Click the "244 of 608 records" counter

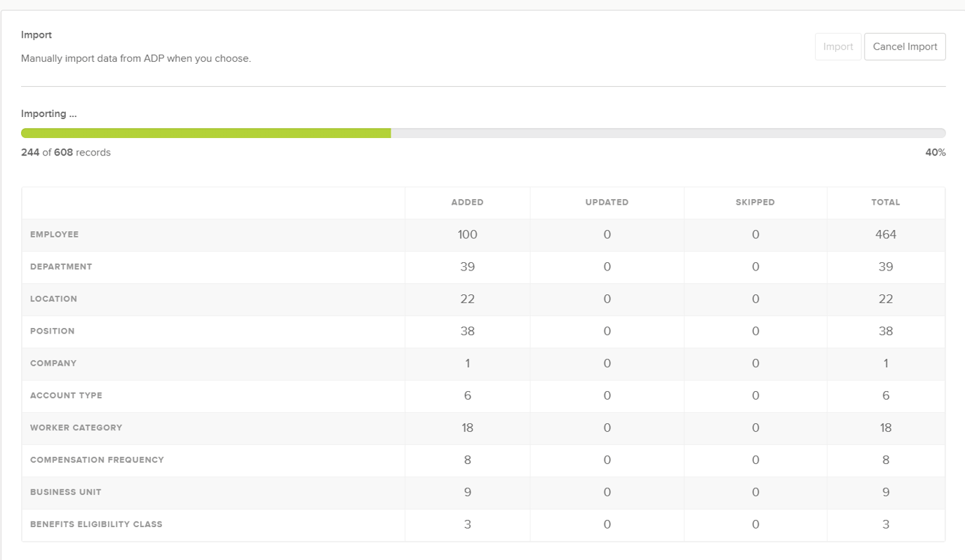click(66, 152)
